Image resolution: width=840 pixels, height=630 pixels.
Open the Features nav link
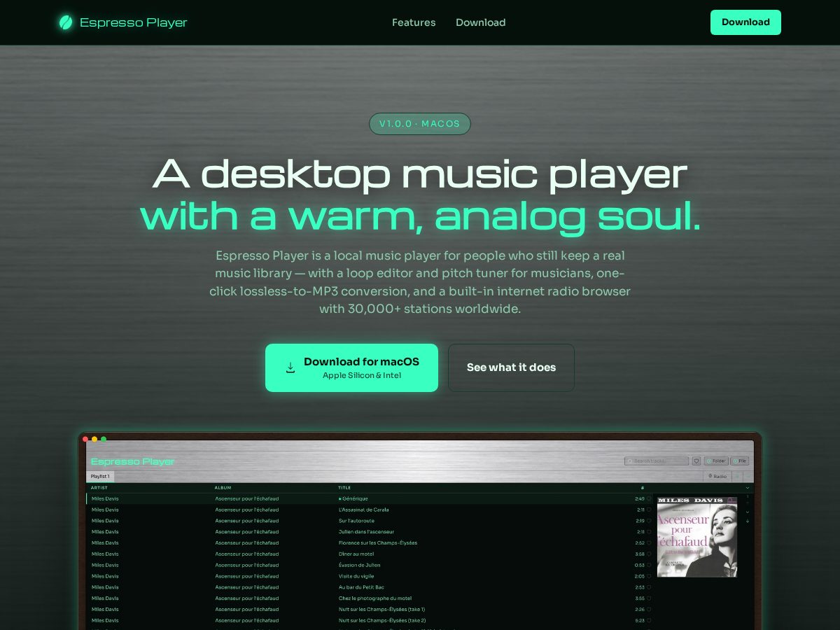(414, 22)
